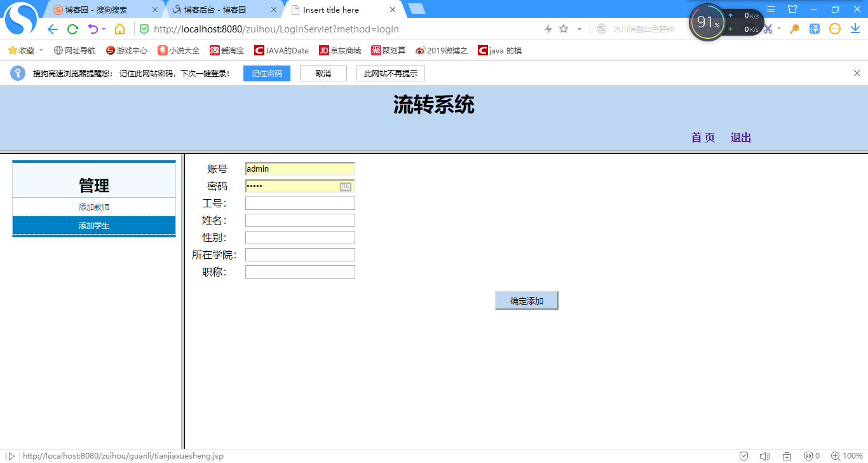The image size is (868, 463).
Task: Follow the 退出 logout link
Action: 741,137
